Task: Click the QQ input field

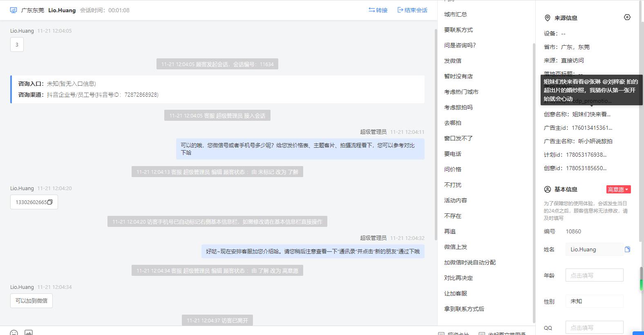Action: pyautogui.click(x=595, y=327)
